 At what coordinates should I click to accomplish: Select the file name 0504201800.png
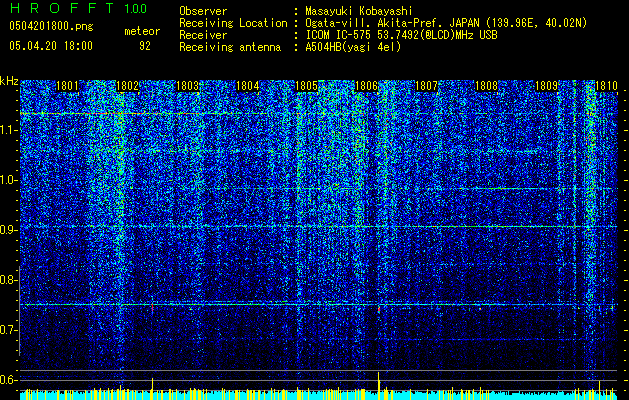[51, 26]
